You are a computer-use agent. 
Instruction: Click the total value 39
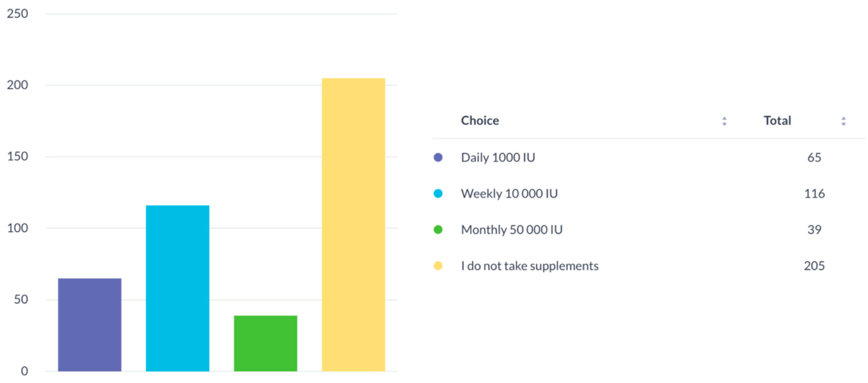click(x=814, y=230)
